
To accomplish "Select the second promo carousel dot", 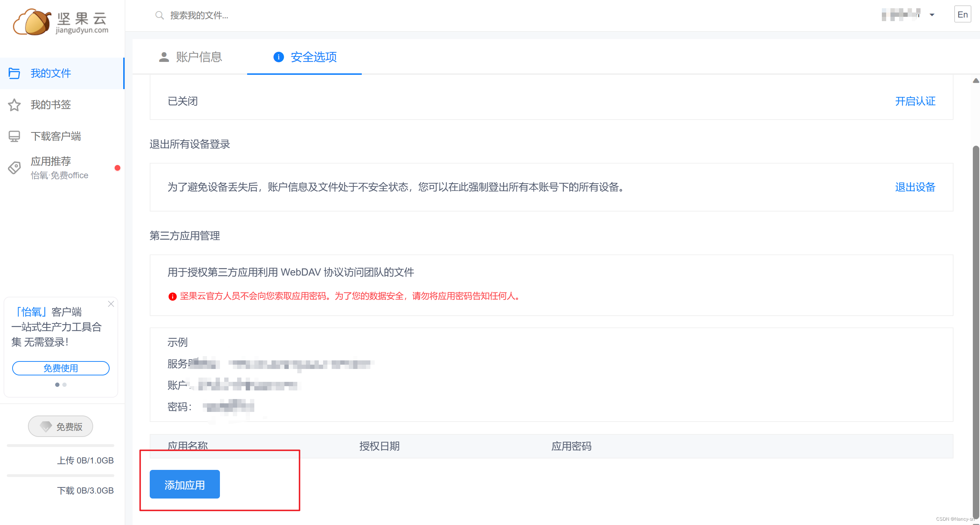I will pyautogui.click(x=65, y=385).
